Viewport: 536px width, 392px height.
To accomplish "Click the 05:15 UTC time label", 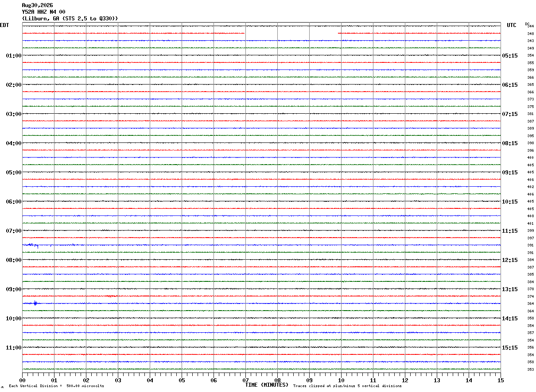I will coord(509,56).
